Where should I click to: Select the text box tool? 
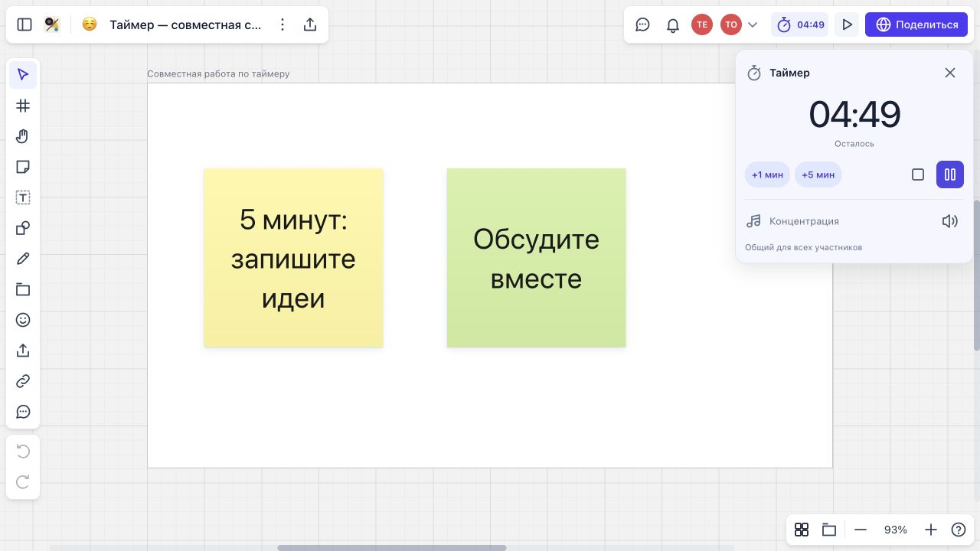(23, 197)
